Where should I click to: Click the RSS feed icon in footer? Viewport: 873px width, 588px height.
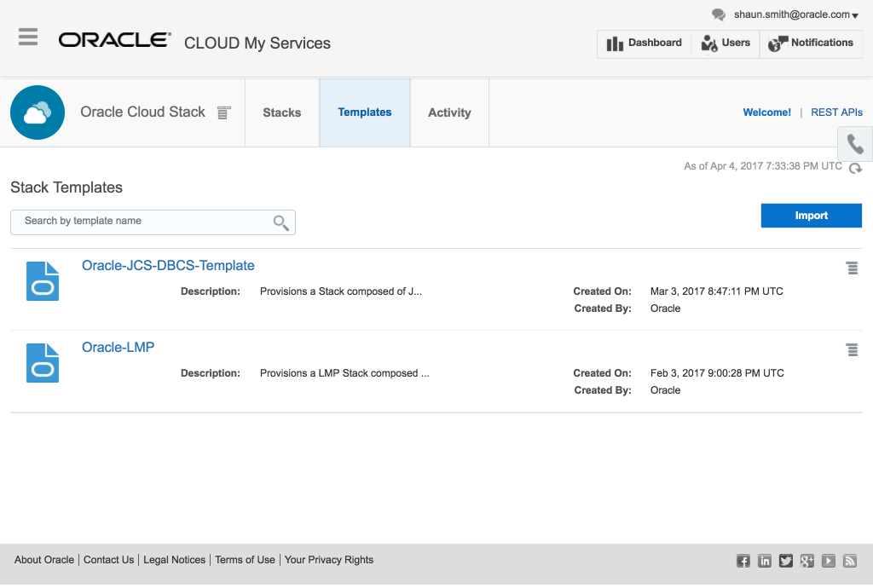850,561
